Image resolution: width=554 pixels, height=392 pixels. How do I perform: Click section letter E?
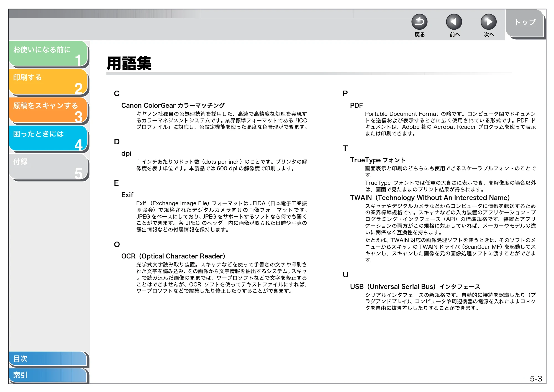116,183
